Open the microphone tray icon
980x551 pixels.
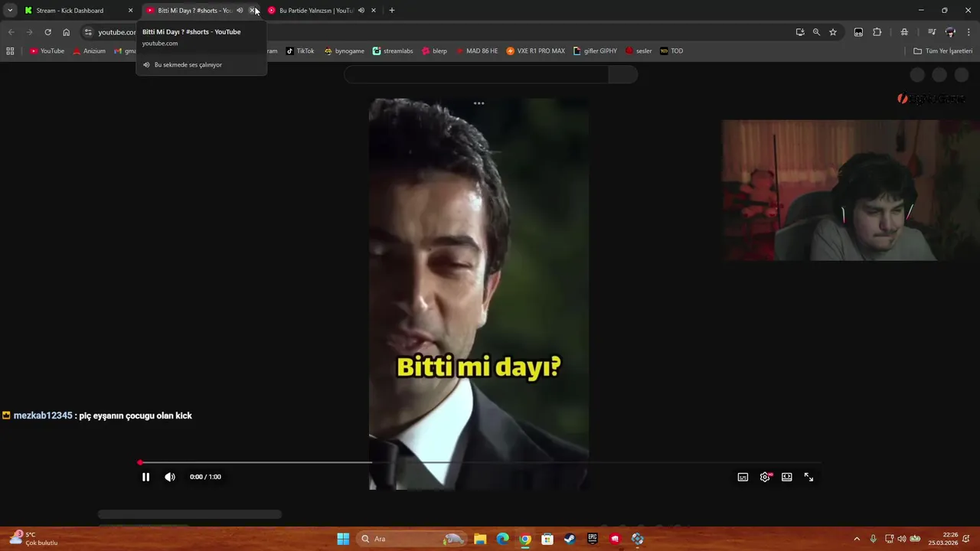click(873, 539)
